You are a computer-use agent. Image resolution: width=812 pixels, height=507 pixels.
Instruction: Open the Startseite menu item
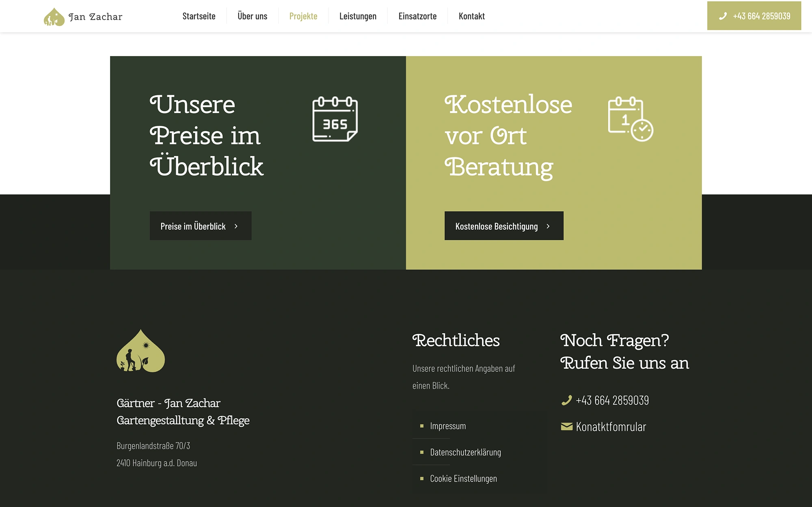coord(199,16)
